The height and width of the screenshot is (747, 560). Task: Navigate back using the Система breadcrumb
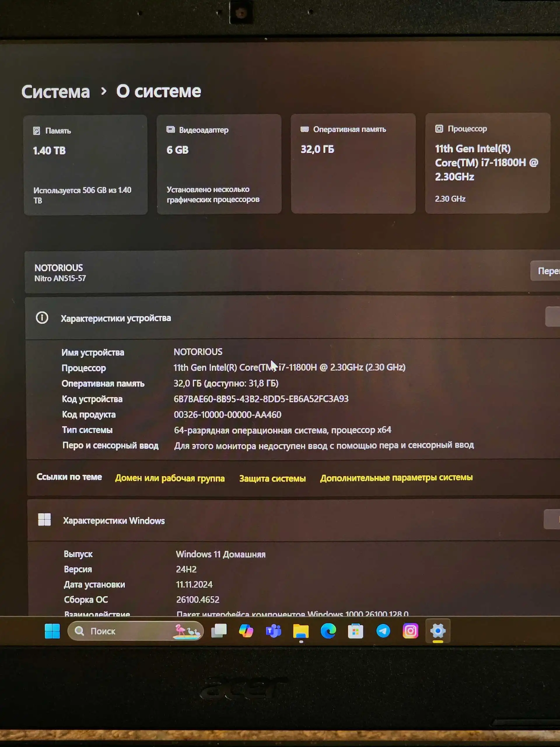point(55,92)
